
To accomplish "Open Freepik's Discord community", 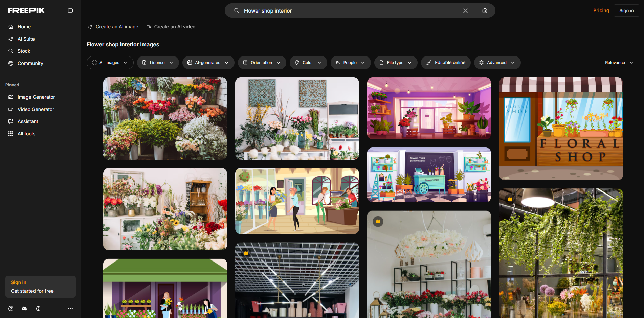I will (x=24, y=308).
